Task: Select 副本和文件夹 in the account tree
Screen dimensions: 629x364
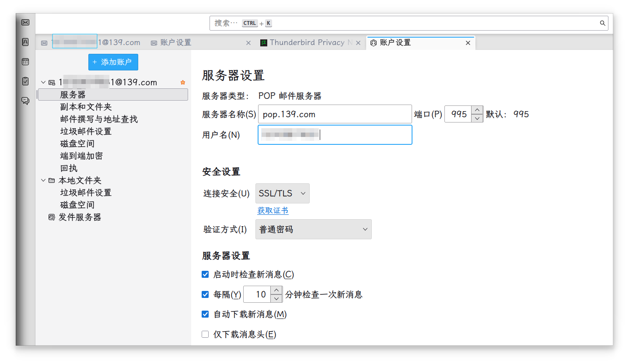Action: pos(86,107)
